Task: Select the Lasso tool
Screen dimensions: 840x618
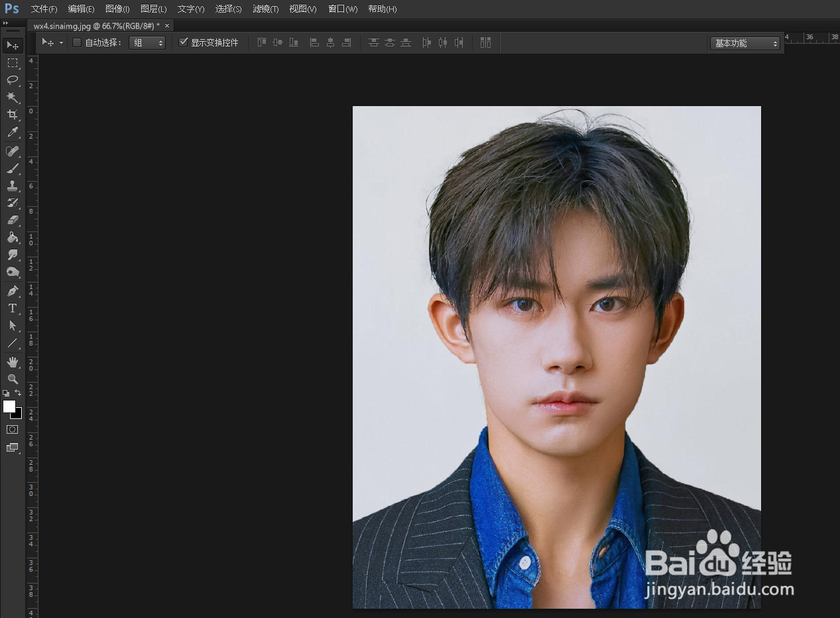Action: point(13,81)
